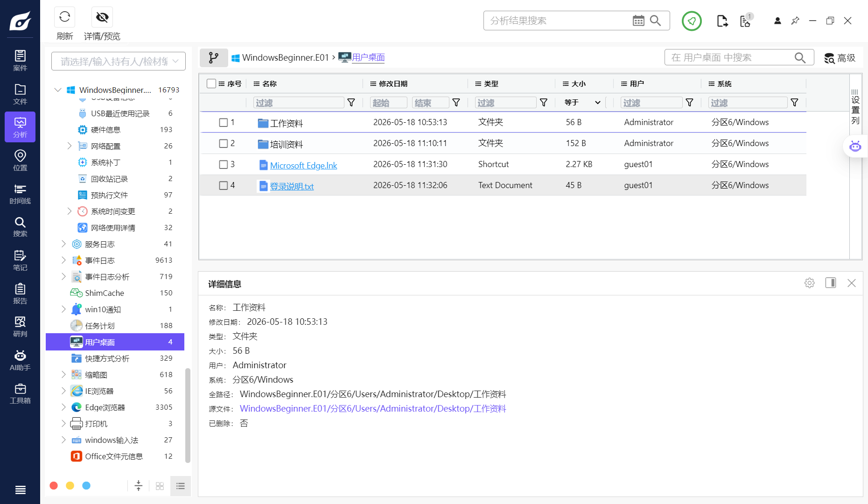This screenshot has width=868, height=504.
Task: Open the holder/evidence selection dropdown
Action: pyautogui.click(x=119, y=61)
